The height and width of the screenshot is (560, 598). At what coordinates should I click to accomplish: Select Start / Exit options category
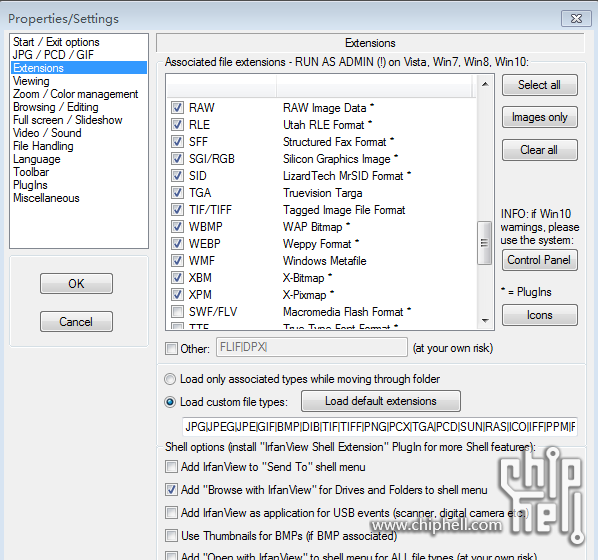tap(56, 42)
